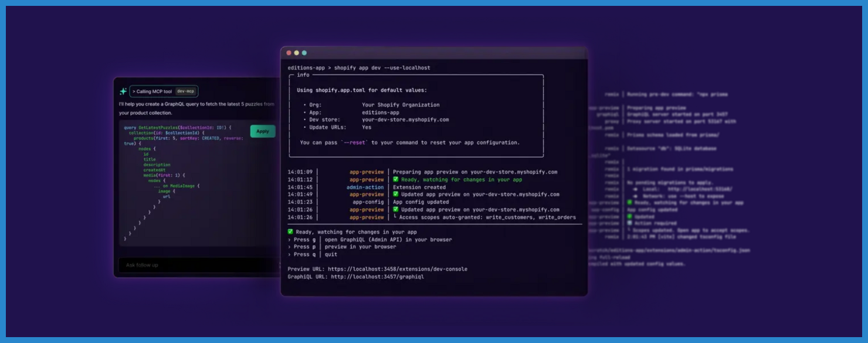Select the Org value "Your Shopify Organization"
The width and height of the screenshot is (868, 343).
[401, 105]
